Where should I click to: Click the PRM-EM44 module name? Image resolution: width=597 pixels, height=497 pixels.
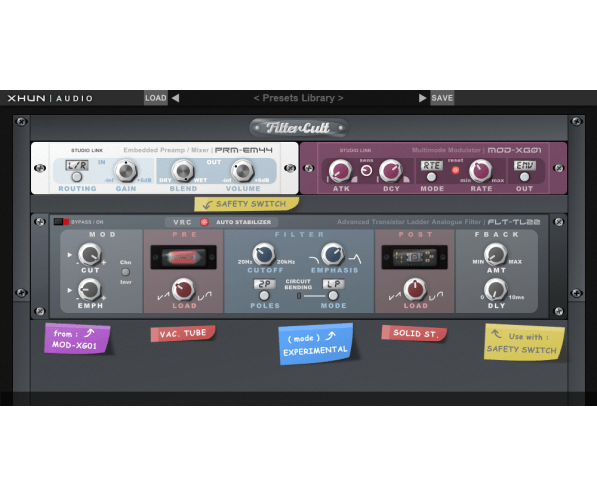(x=244, y=150)
